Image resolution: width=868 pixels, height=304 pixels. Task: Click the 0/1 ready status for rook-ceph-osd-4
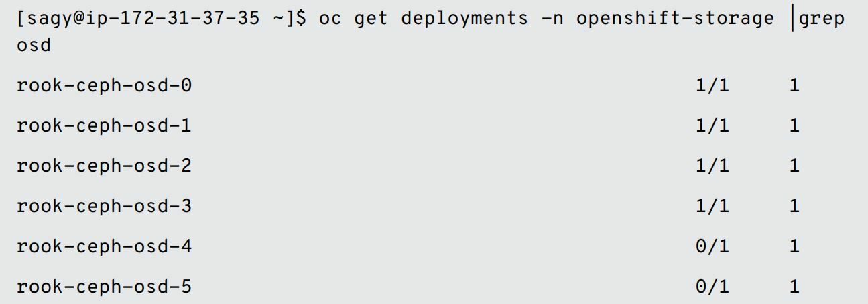712,247
